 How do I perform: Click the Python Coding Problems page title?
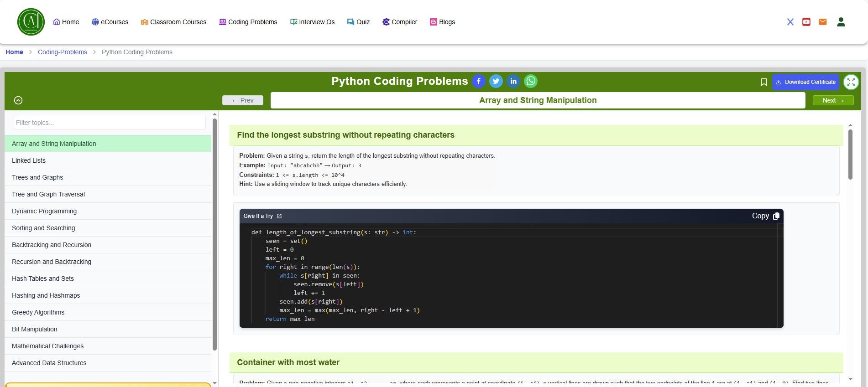click(399, 81)
